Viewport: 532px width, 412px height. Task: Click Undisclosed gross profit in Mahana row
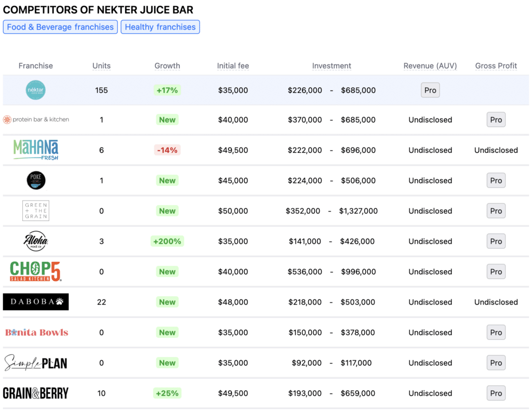point(496,150)
